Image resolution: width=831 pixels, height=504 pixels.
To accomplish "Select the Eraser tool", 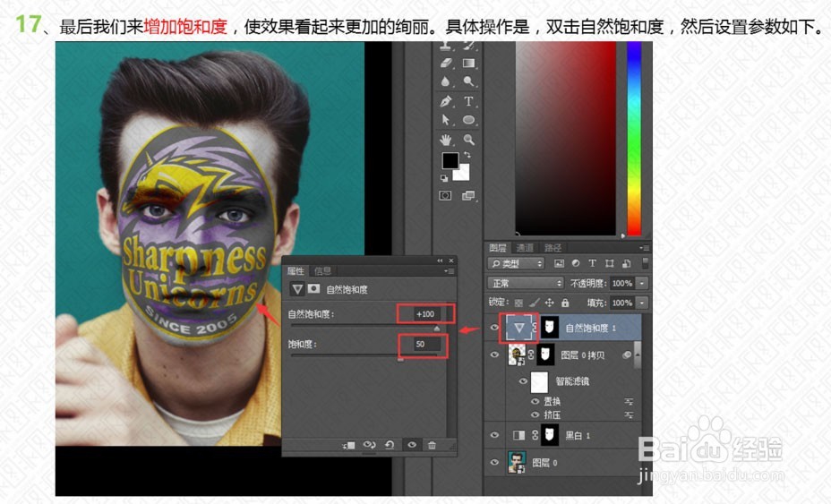I will click(x=446, y=63).
